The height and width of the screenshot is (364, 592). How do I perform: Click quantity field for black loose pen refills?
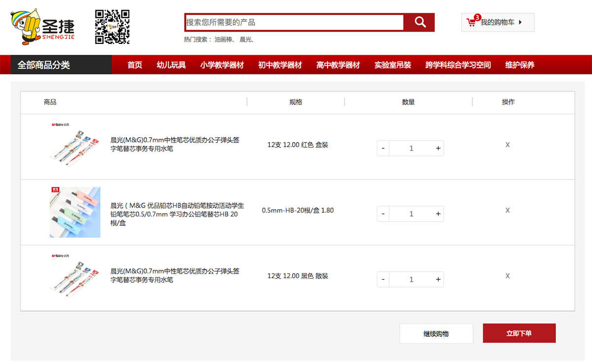[x=411, y=280]
